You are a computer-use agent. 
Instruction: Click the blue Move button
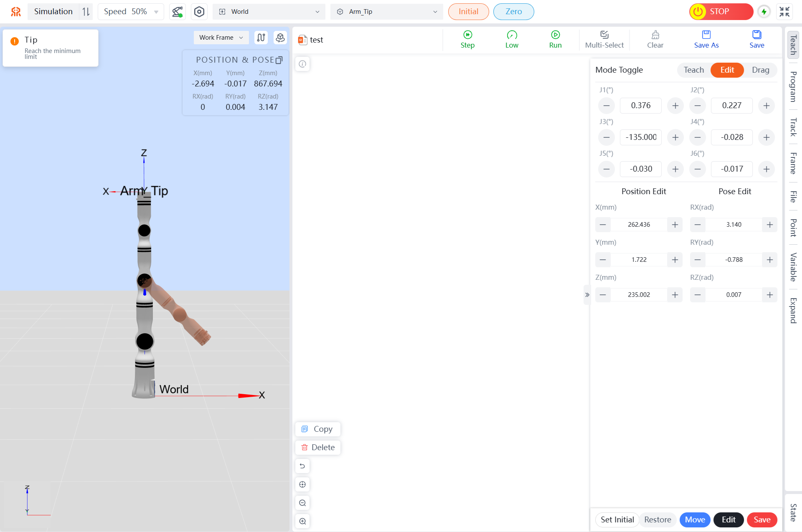[x=695, y=520]
